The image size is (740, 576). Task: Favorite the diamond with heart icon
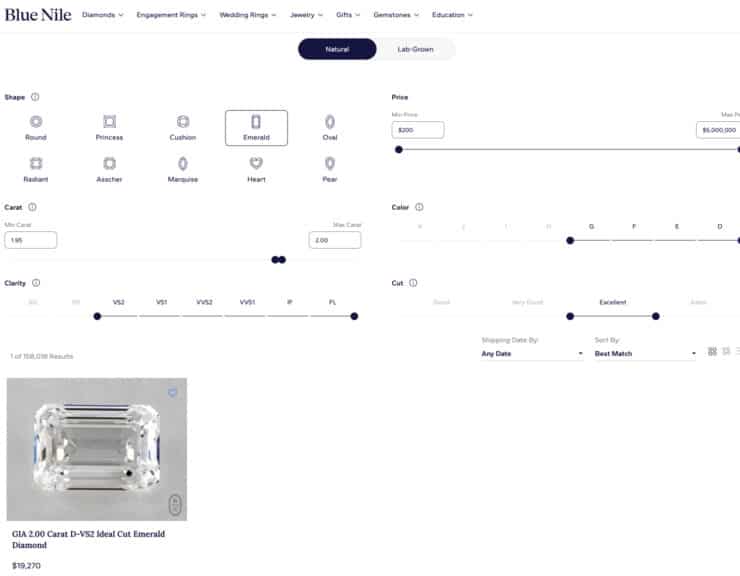click(x=172, y=392)
